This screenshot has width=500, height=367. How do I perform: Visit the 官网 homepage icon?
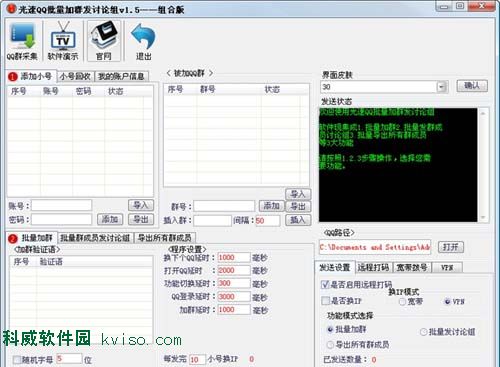point(104,41)
